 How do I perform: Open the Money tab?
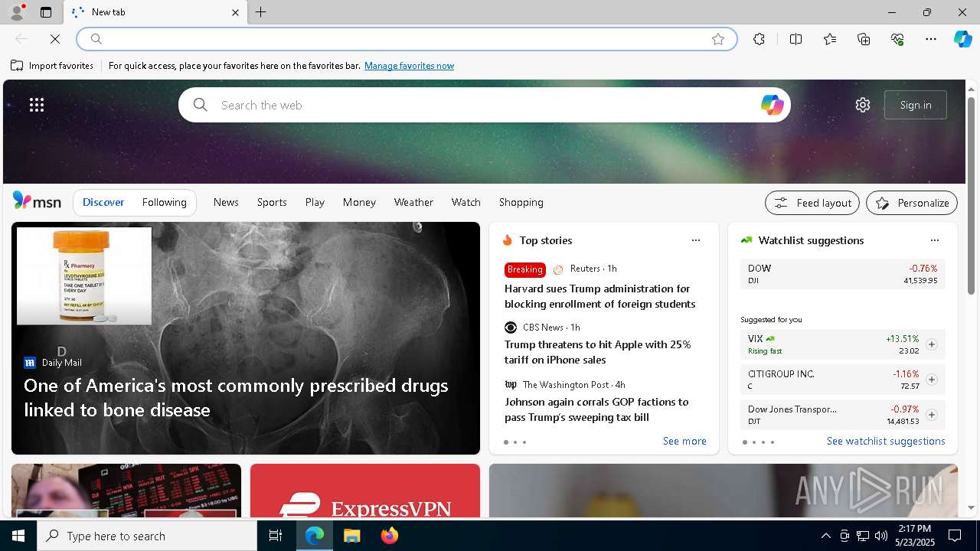tap(359, 202)
